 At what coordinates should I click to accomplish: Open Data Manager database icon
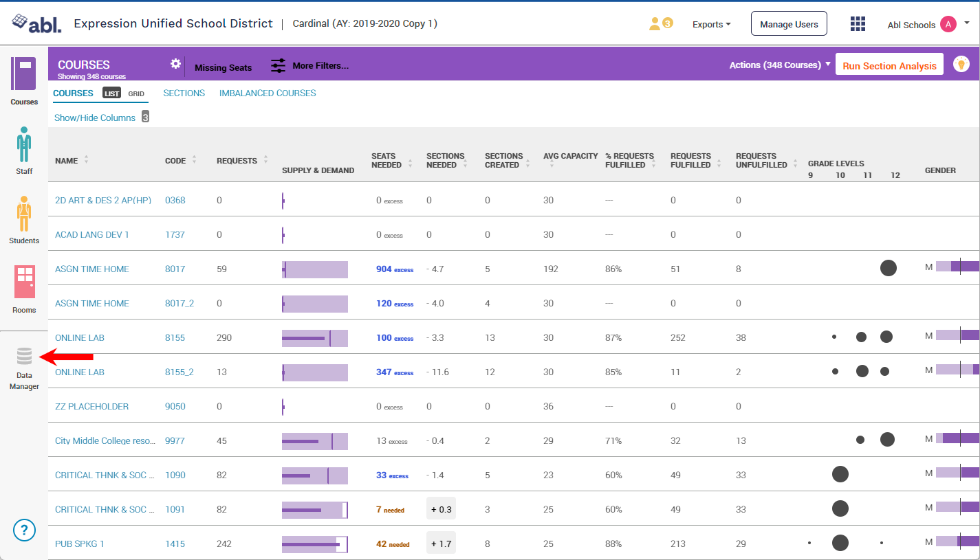point(24,357)
